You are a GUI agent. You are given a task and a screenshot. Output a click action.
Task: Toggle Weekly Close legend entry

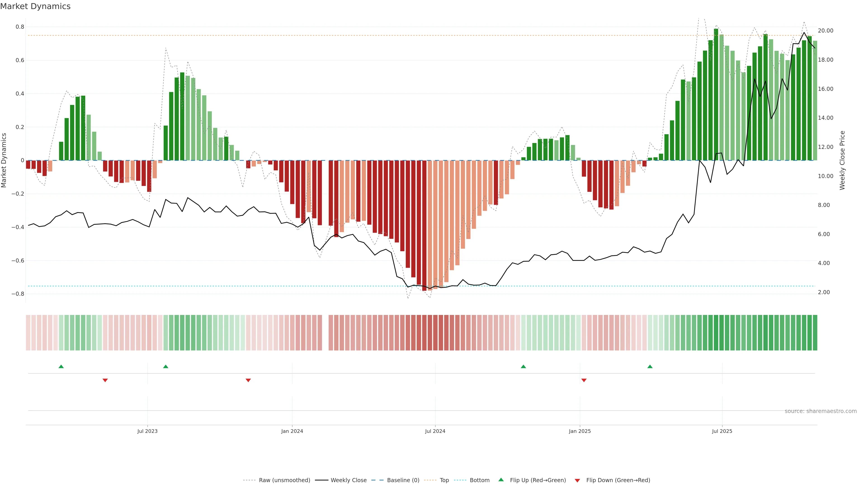348,480
